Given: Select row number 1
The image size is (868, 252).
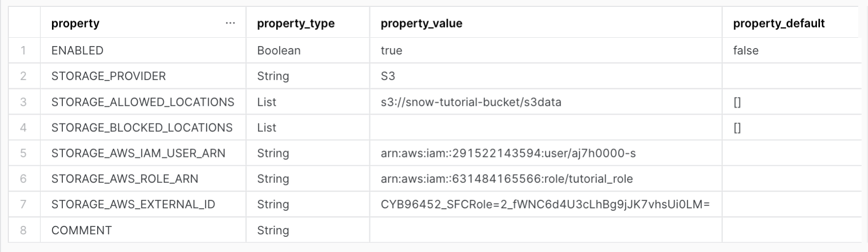Looking at the screenshot, I should click(x=24, y=50).
